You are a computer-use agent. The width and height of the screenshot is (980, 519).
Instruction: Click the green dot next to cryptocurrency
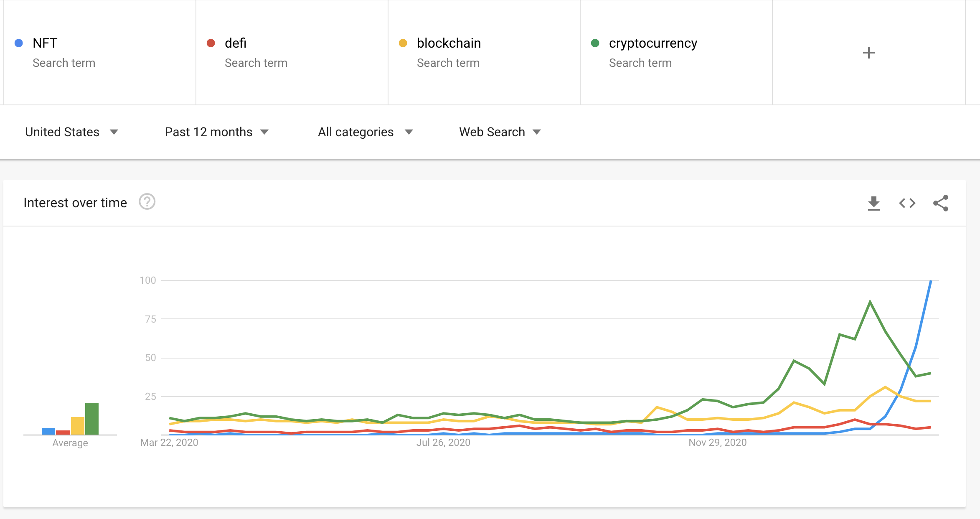click(595, 43)
